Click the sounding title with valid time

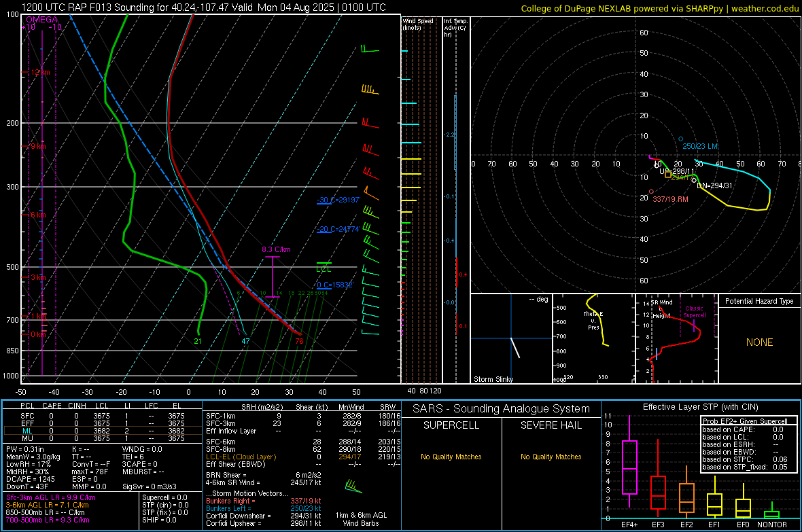click(x=204, y=7)
